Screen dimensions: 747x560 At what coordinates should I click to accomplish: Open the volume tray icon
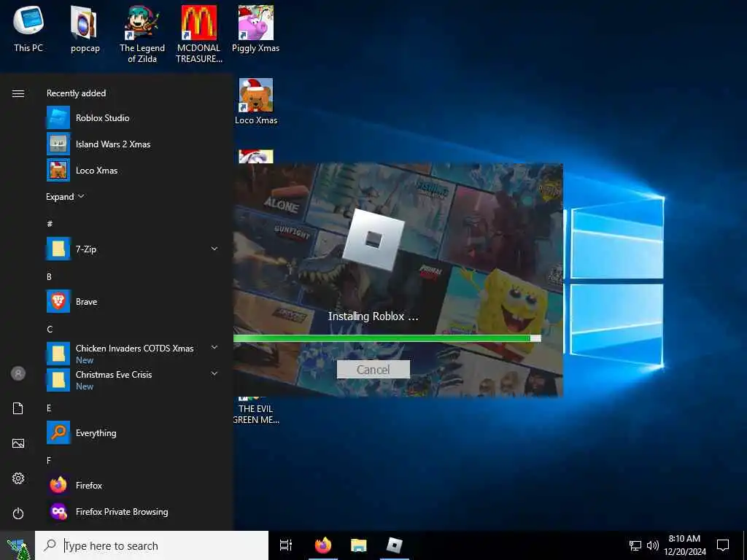tap(653, 545)
